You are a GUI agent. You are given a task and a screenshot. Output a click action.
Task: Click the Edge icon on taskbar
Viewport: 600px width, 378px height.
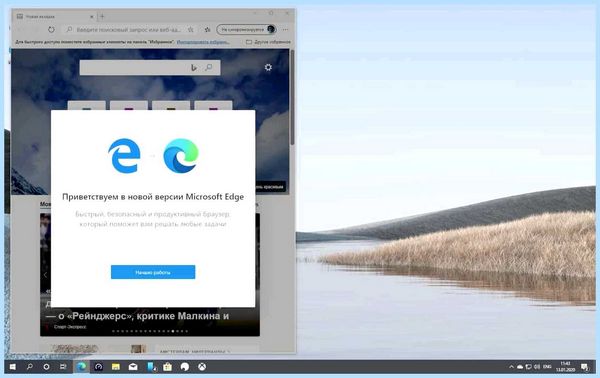click(81, 367)
